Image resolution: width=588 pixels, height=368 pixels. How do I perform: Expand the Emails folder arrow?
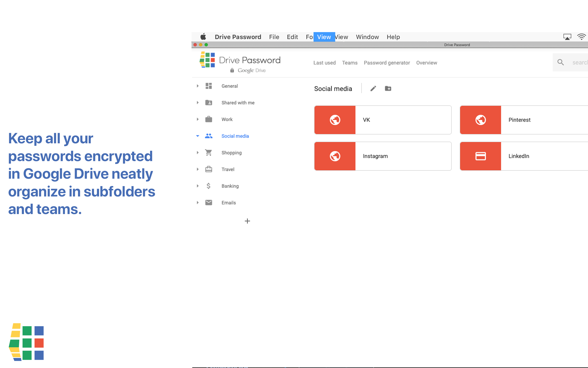point(198,202)
